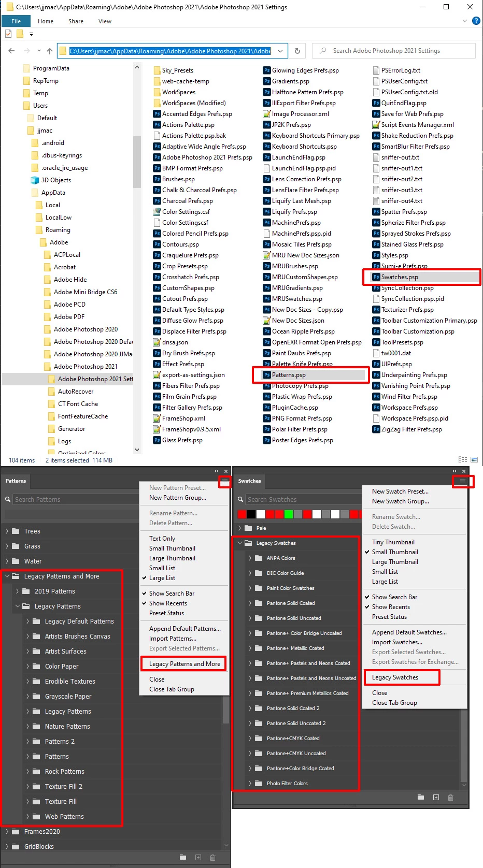
Task: Select the Brushes.psp file
Action: click(x=174, y=179)
